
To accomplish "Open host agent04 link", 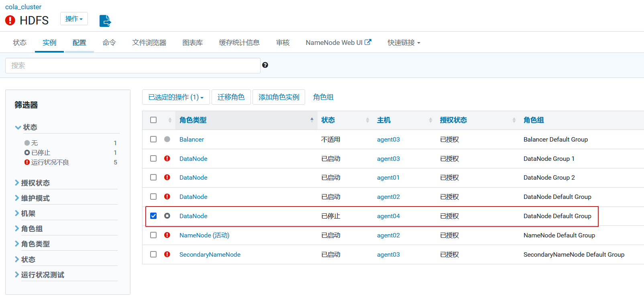I will pyautogui.click(x=388, y=216).
